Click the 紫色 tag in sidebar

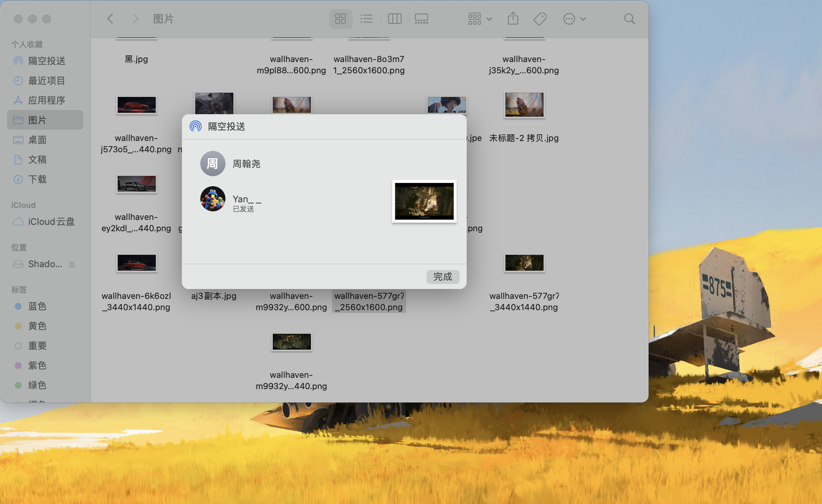point(37,365)
